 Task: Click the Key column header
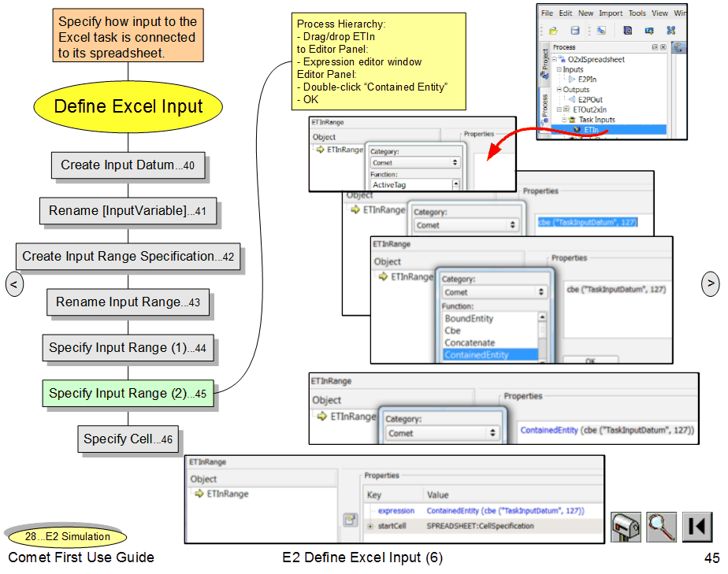(x=373, y=494)
